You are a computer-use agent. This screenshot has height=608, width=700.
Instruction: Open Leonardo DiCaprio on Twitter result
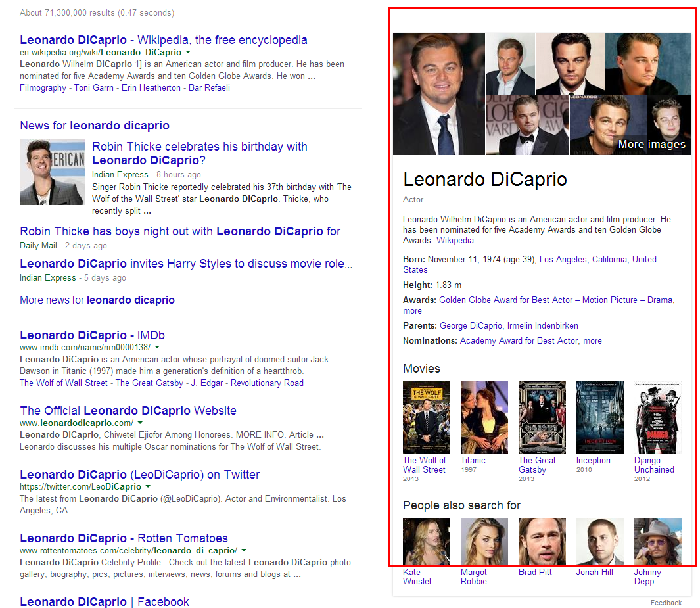(140, 475)
